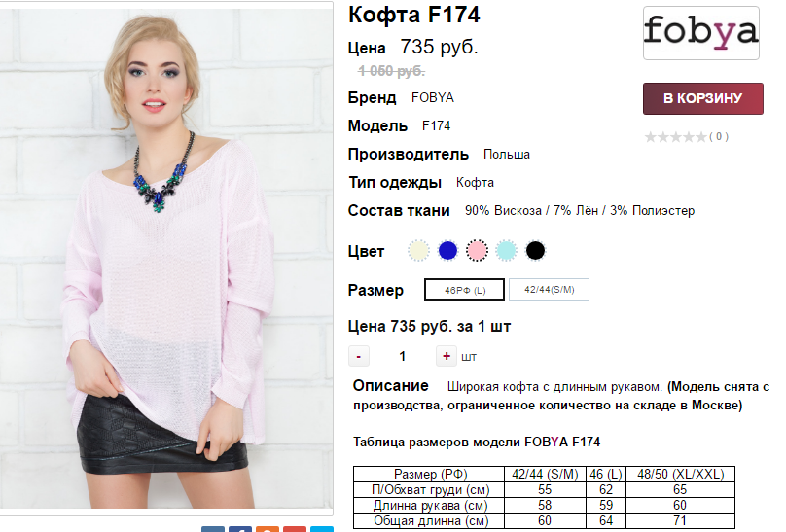Image resolution: width=786 pixels, height=532 pixels.
Task: Share via the orange Odnoklassniki icon
Action: (x=268, y=529)
